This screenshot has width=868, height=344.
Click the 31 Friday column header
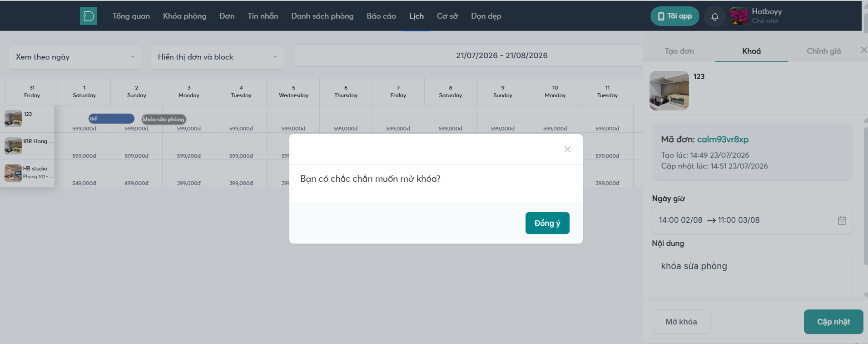pos(32,91)
